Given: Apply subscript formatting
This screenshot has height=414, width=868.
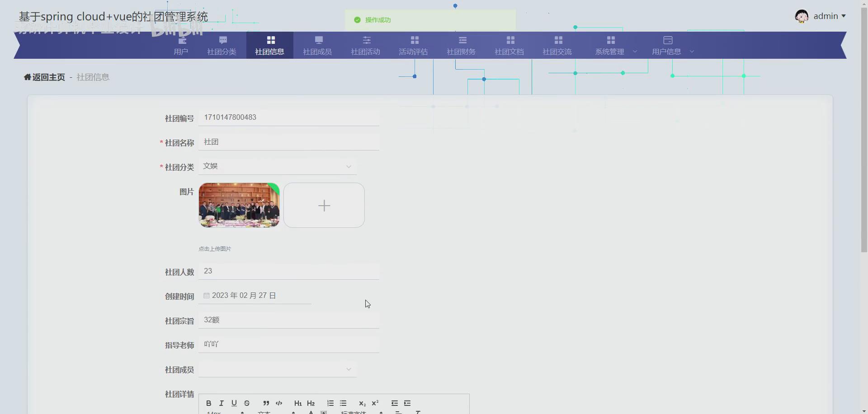Looking at the screenshot, I should click(x=362, y=403).
